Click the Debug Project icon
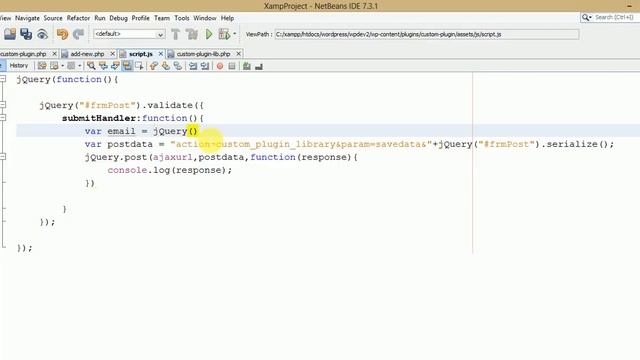Image resolution: width=640 pixels, height=360 pixels. coord(224,34)
